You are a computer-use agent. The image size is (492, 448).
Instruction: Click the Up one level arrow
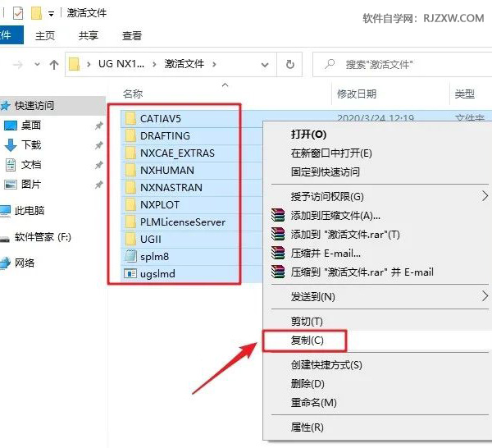[x=54, y=65]
